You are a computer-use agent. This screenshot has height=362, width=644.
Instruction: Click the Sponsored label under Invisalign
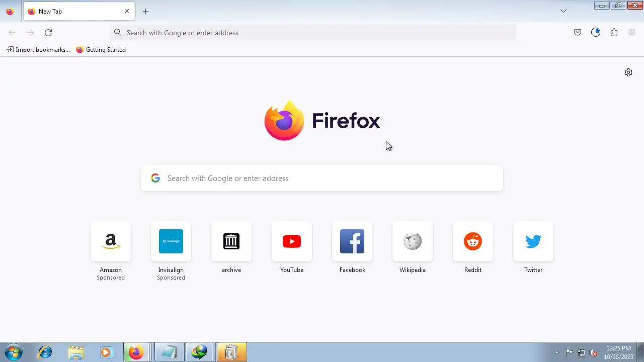point(171,278)
